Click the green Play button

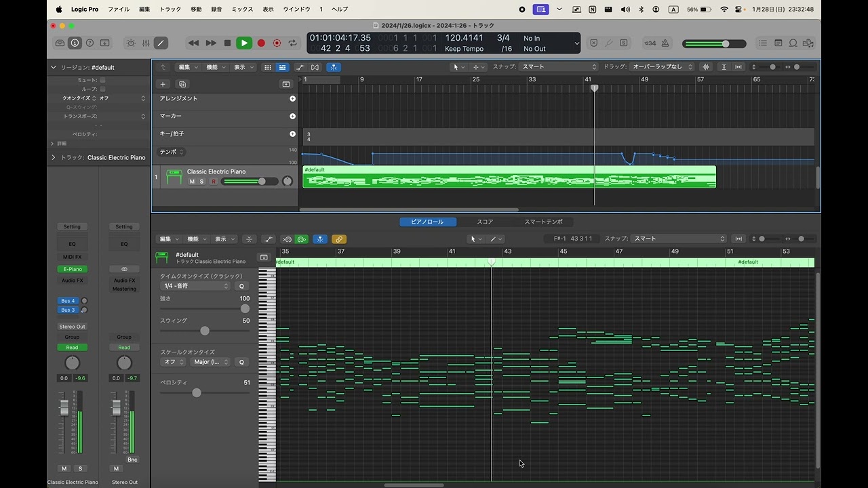(x=243, y=43)
